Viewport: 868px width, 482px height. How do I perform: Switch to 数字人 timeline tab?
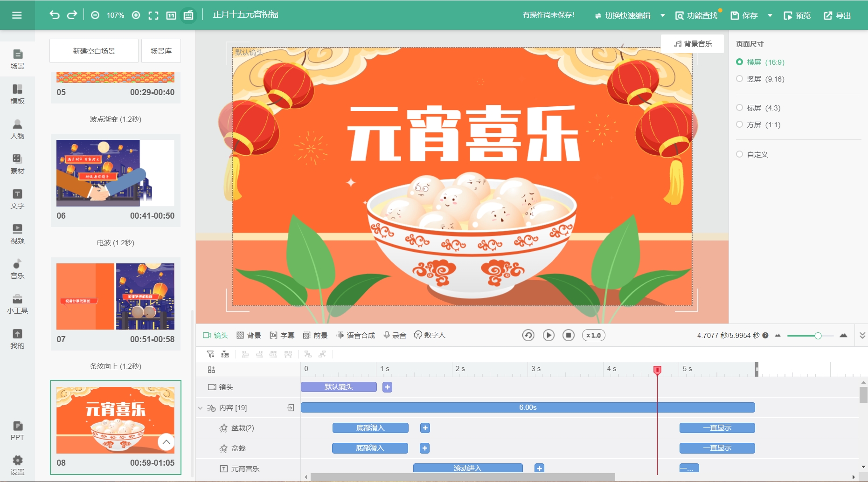click(x=430, y=335)
